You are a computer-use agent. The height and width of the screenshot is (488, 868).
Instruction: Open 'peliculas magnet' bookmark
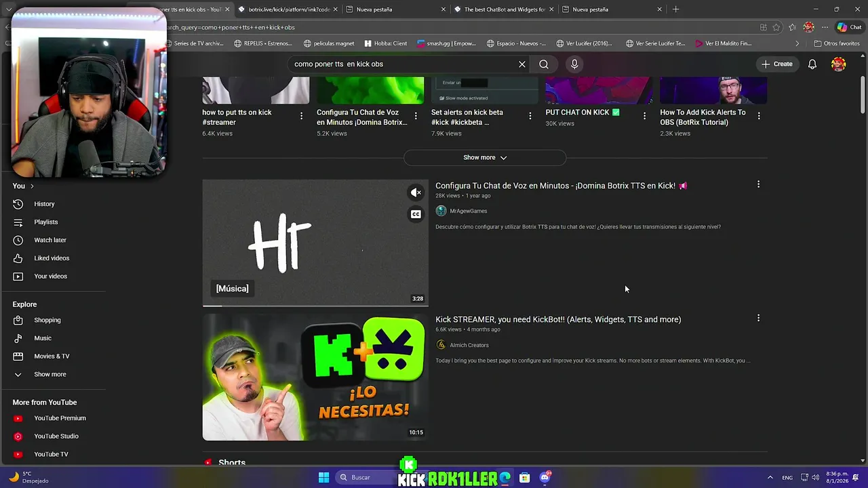point(329,43)
